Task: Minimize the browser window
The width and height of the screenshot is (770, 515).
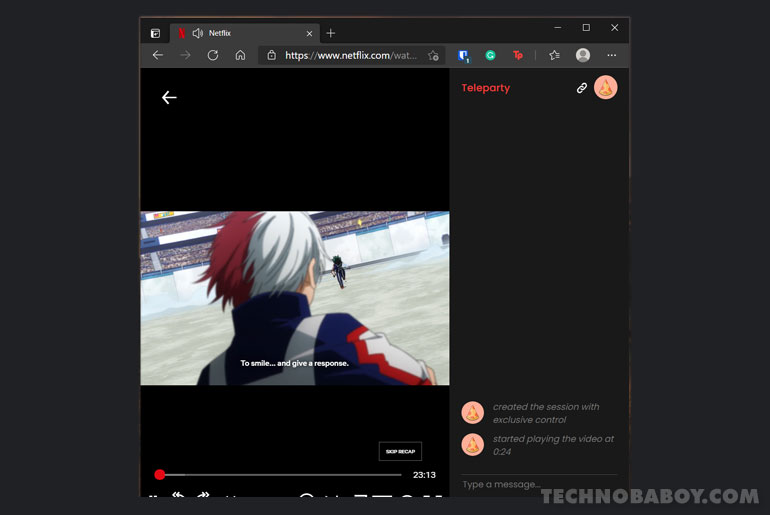Action: (x=557, y=28)
